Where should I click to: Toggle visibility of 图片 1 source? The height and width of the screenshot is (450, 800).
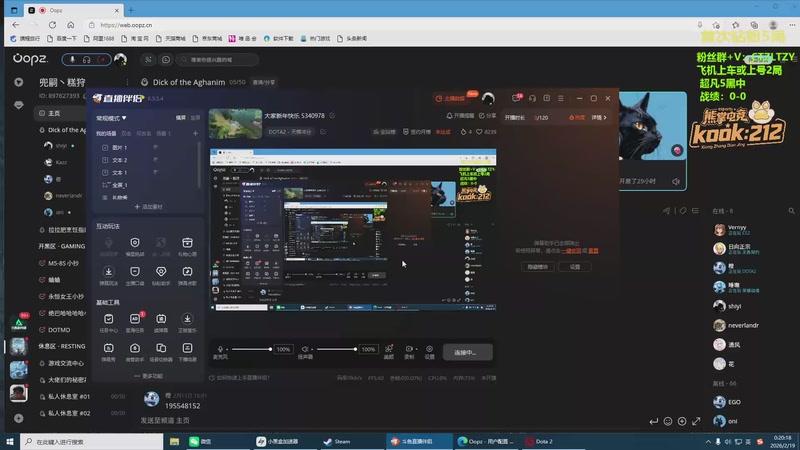[x=156, y=147]
